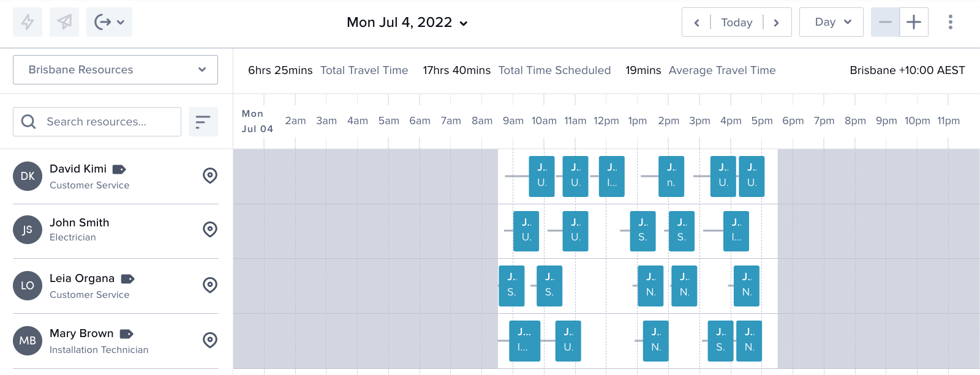Select the route export icon in the toolbar
This screenshot has height=375, width=980.
[102, 22]
